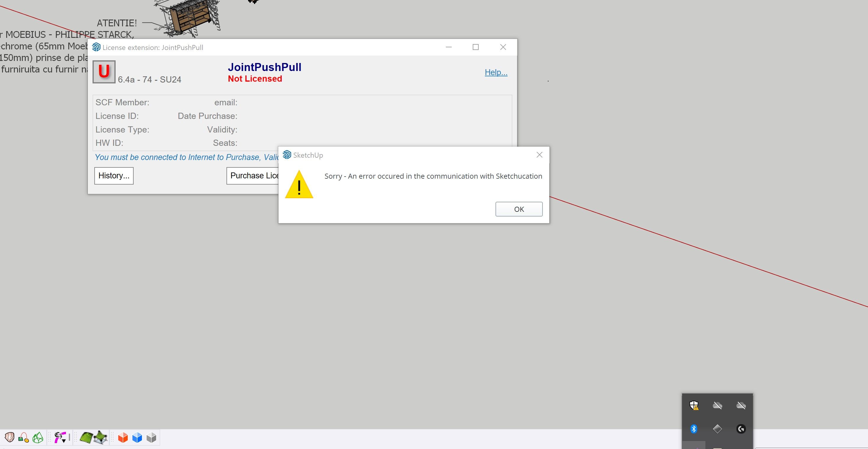Open the OneDrive icon above Logitech G
The image size is (868, 449).
tap(741, 405)
